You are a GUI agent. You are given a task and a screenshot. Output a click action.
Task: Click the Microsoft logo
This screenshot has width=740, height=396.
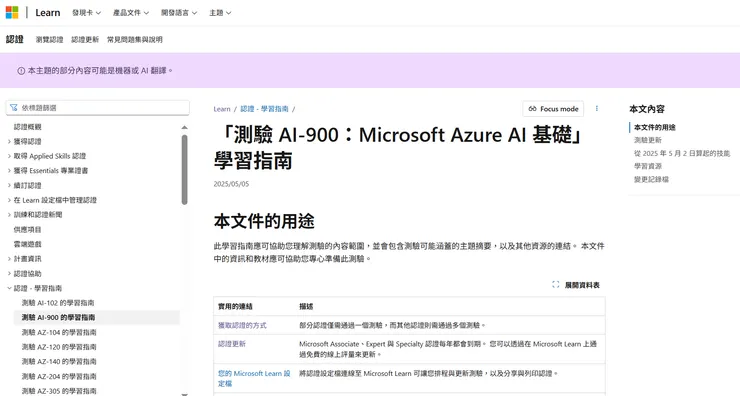(x=12, y=12)
